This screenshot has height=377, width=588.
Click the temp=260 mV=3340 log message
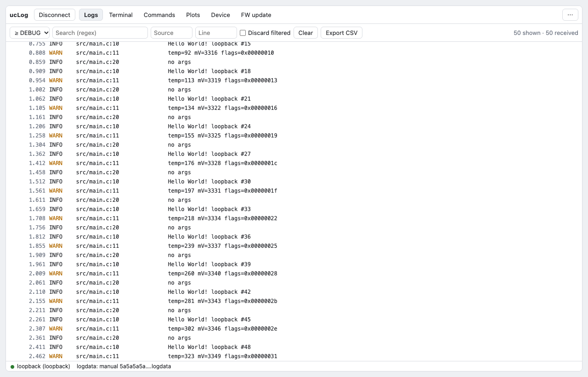[222, 274]
